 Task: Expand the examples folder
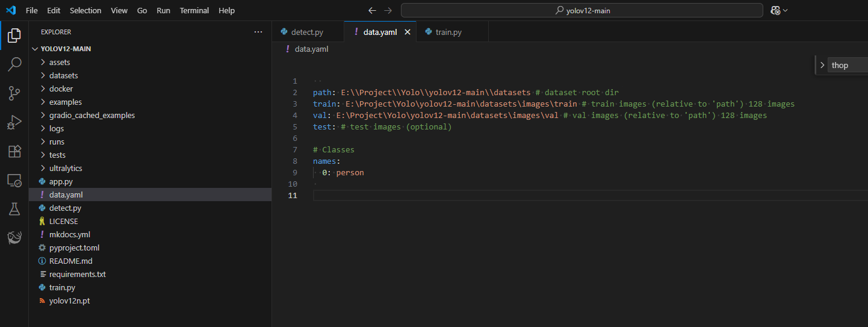[43, 102]
